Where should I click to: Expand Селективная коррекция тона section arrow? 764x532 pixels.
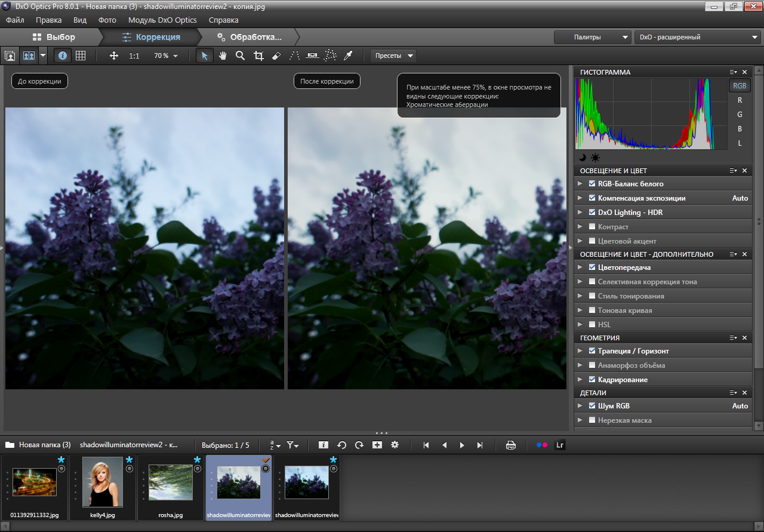coord(580,282)
